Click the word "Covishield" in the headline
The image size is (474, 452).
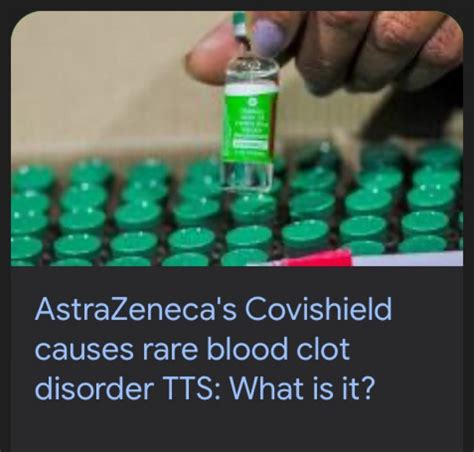coord(318,309)
